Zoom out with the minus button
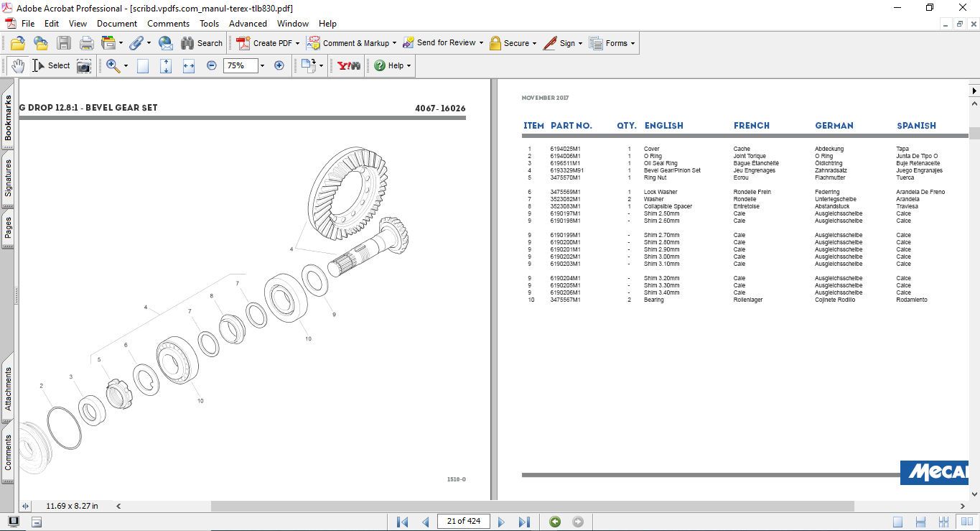 pyautogui.click(x=212, y=65)
